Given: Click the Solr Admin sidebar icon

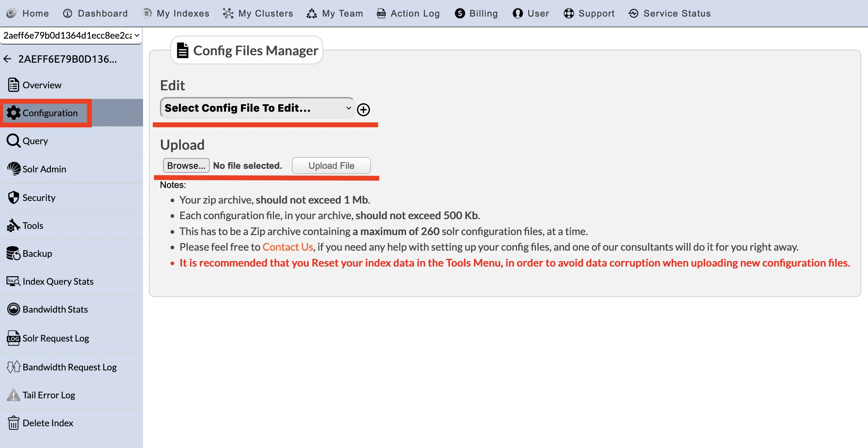Looking at the screenshot, I should (13, 168).
